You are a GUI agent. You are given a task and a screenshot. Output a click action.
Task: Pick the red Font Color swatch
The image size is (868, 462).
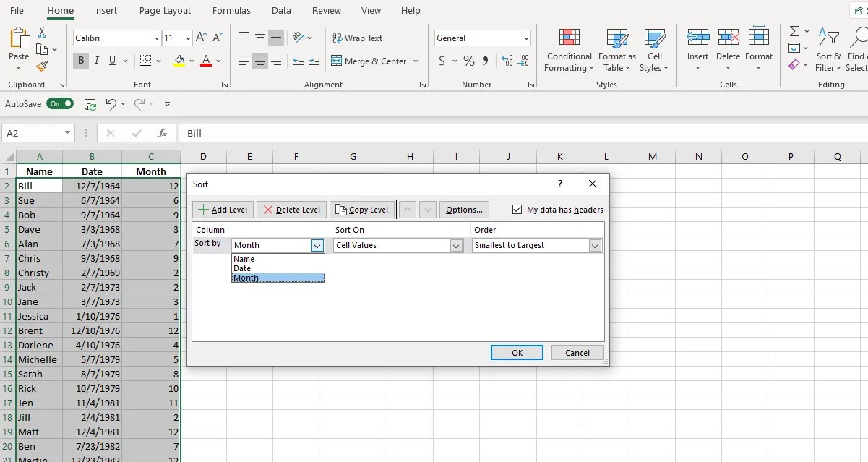click(x=207, y=67)
